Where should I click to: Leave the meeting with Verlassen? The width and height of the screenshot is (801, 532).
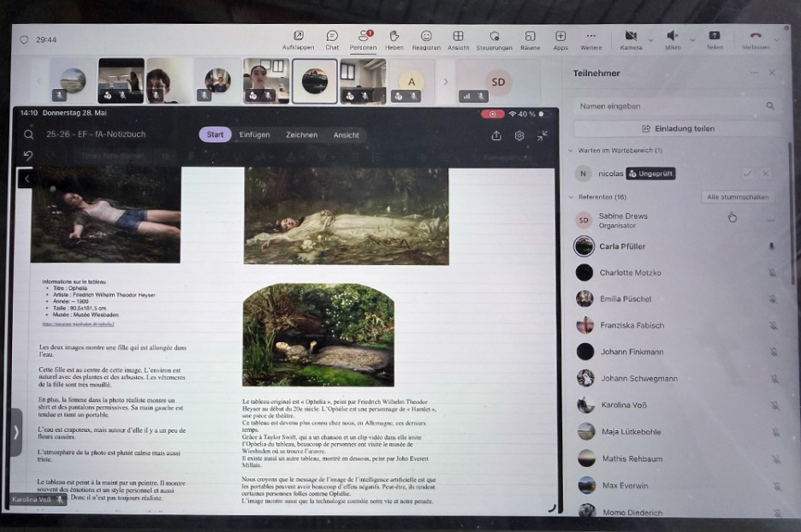pyautogui.click(x=756, y=40)
